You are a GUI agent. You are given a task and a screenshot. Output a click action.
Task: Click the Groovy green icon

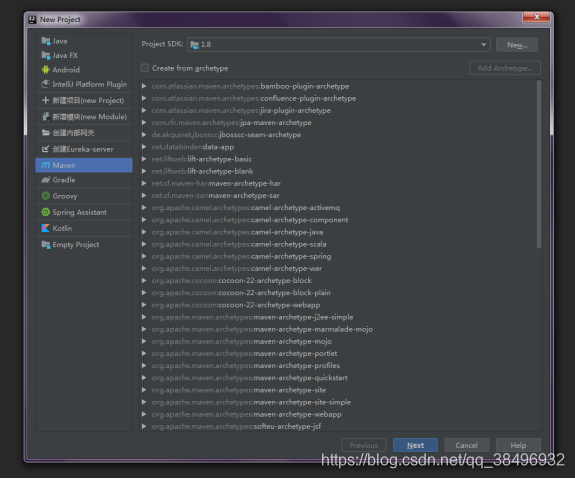coord(45,196)
